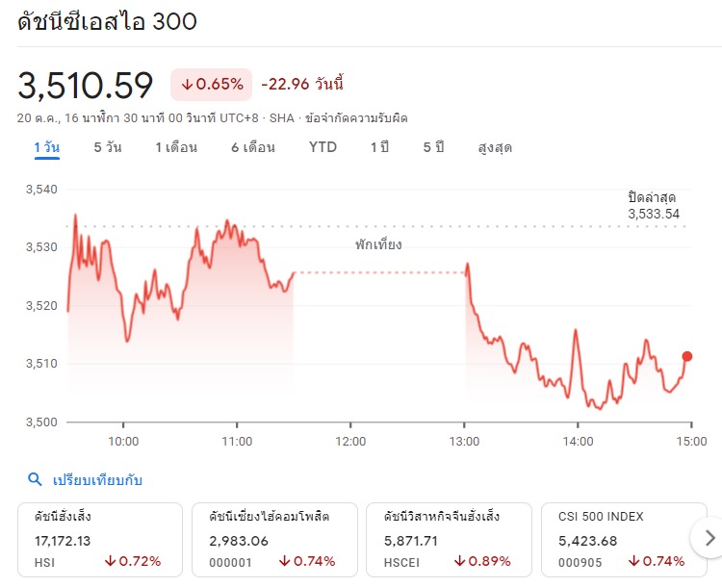The image size is (722, 588).
Task: Click the 000905 0.74% down arrow
Action: [634, 561]
